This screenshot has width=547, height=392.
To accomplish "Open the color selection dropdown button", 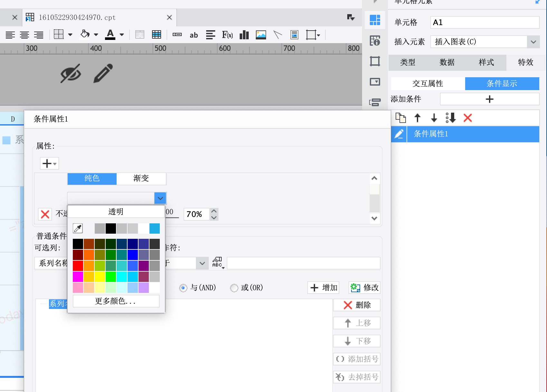I will (160, 198).
